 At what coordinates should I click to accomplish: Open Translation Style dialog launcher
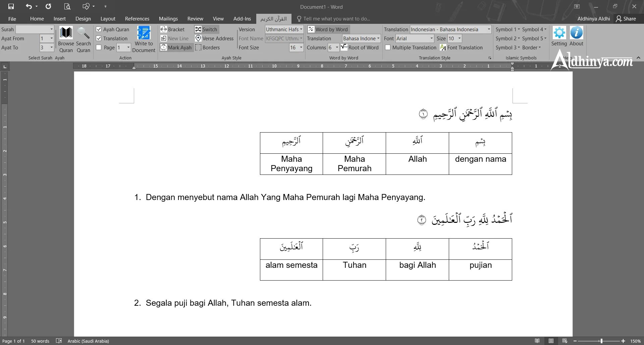tap(490, 58)
